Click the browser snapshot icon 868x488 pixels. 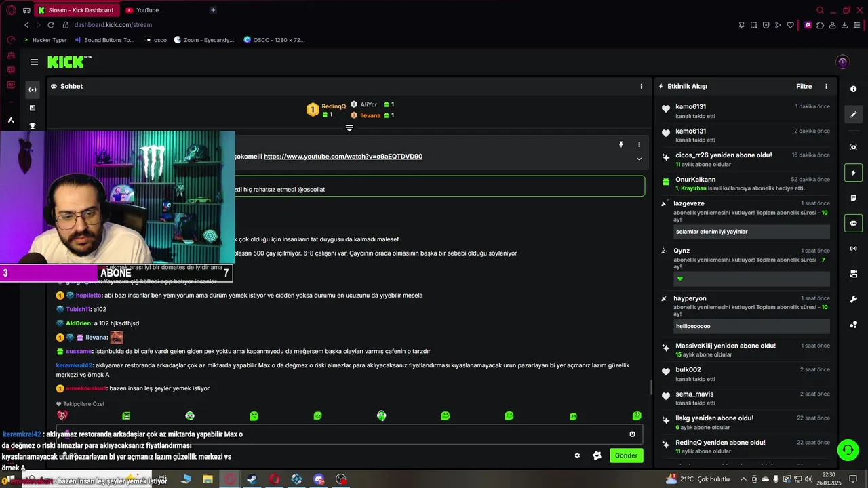753,25
